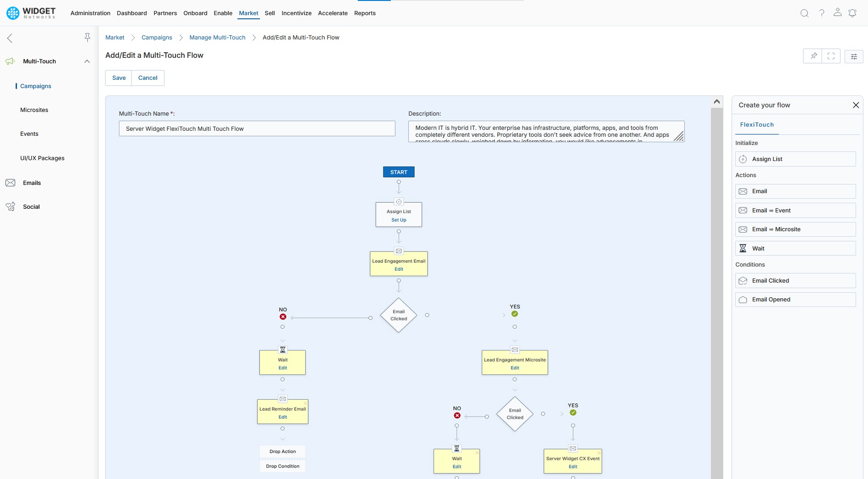
Task: Select the Wait action in flow panel
Action: [x=795, y=249]
